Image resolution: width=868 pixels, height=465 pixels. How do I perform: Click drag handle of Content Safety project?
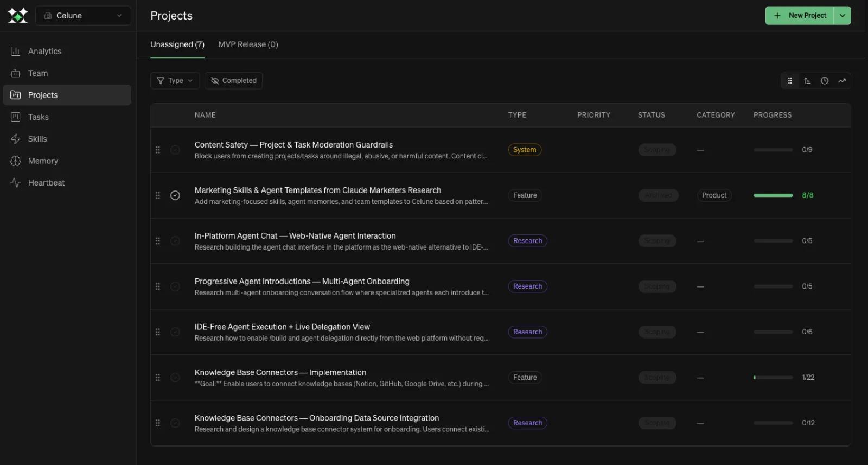click(x=158, y=150)
